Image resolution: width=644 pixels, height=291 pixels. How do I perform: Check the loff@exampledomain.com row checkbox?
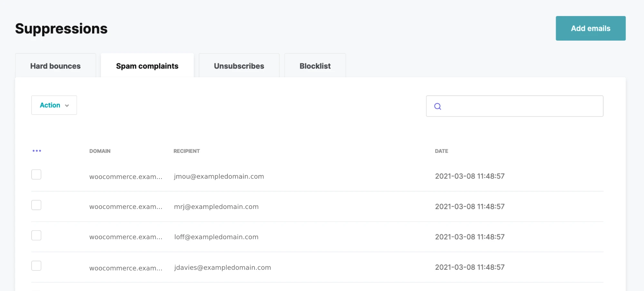pos(36,235)
